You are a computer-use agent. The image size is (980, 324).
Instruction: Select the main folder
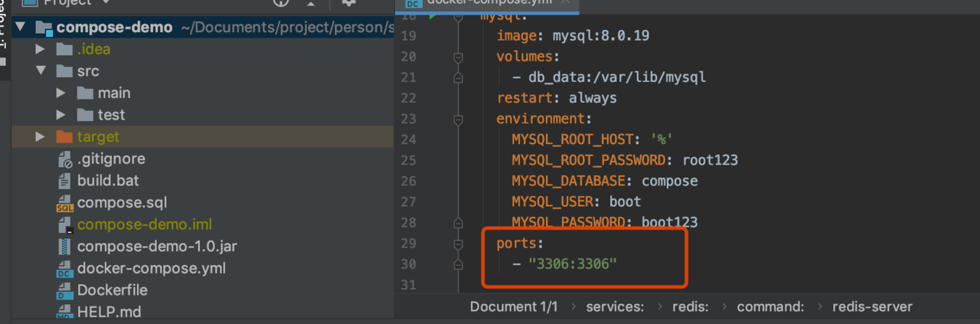(114, 93)
